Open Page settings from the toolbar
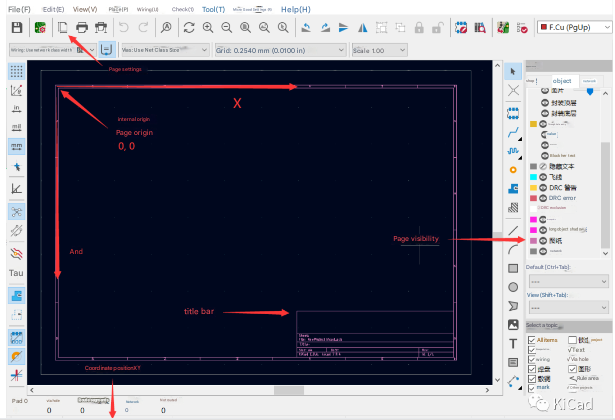This screenshot has width=615, height=420. 61,28
